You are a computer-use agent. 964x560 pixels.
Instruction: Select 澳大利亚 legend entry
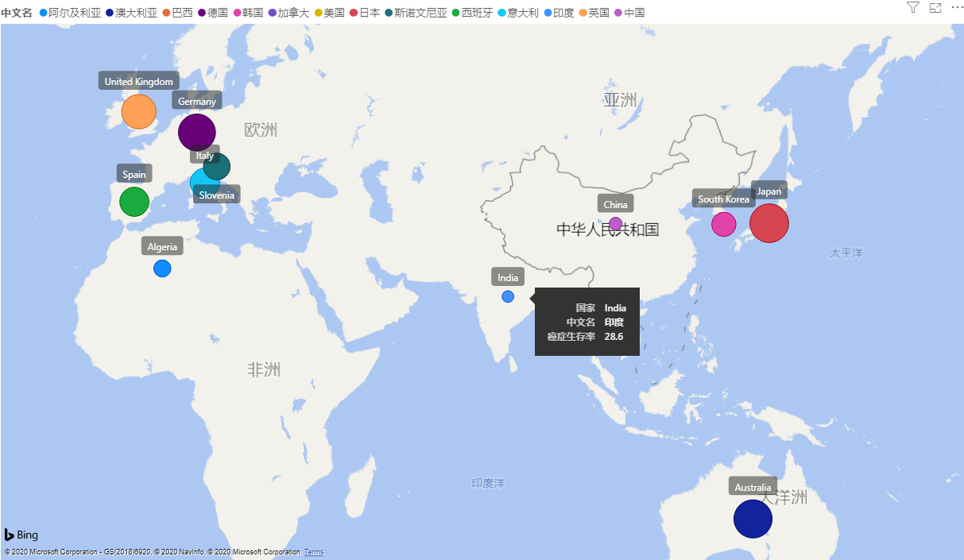136,13
